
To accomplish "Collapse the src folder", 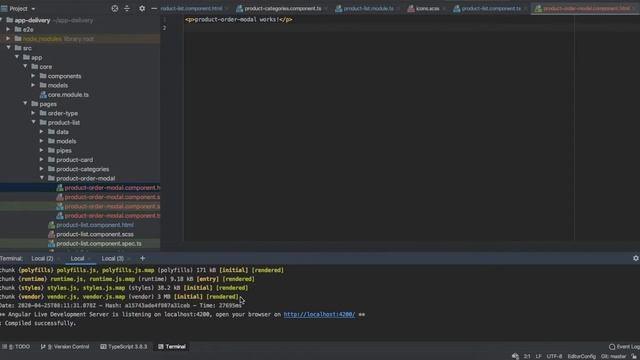I will (9, 48).
